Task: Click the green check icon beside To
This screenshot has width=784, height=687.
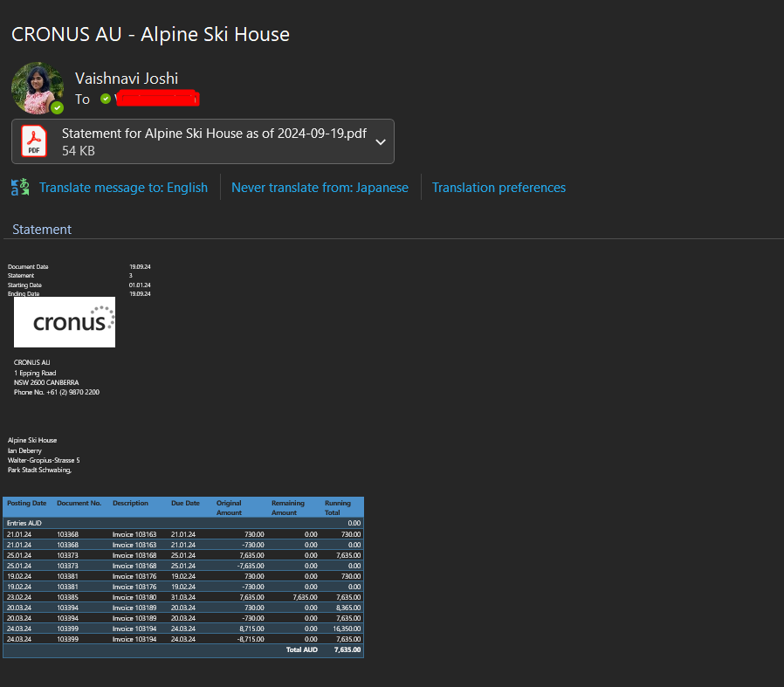Action: [106, 99]
